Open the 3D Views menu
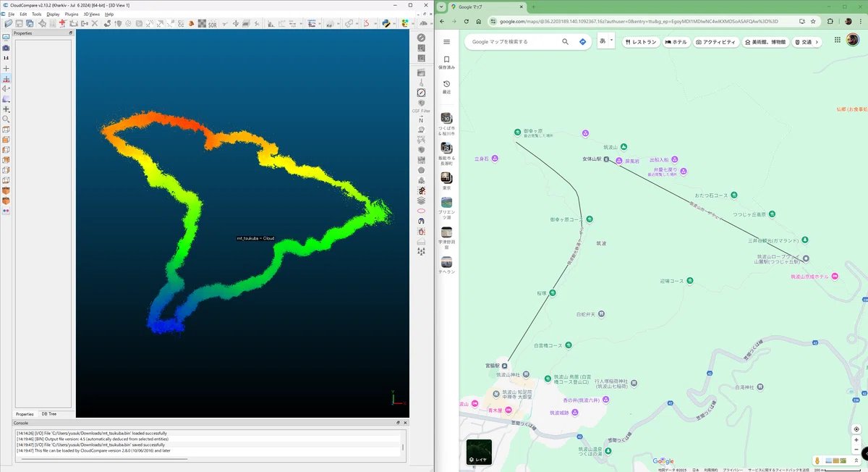 coord(92,14)
